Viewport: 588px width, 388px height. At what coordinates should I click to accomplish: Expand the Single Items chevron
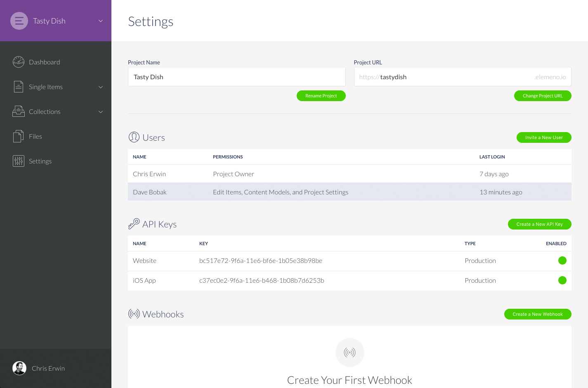101,87
